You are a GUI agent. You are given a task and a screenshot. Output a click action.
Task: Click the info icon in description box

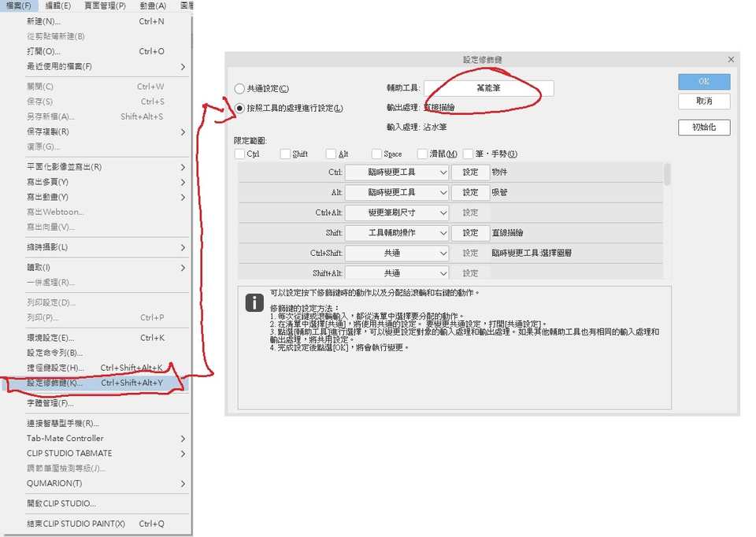pyautogui.click(x=254, y=302)
